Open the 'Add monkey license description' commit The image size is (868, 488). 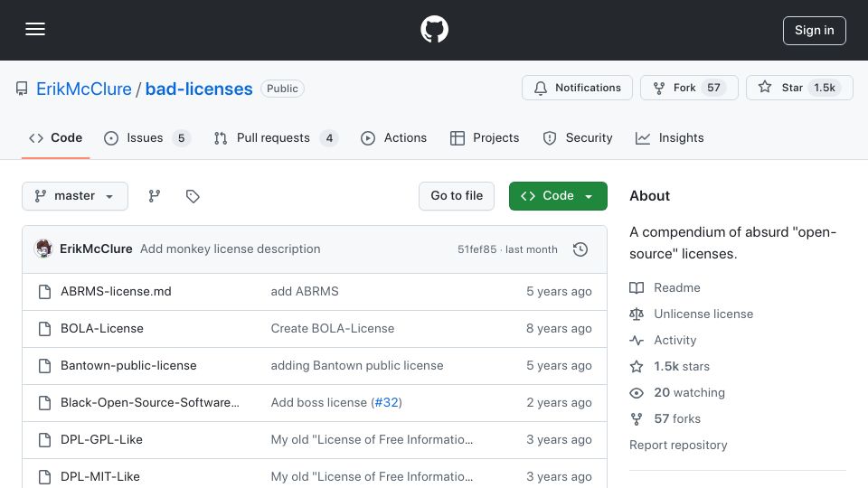231,249
